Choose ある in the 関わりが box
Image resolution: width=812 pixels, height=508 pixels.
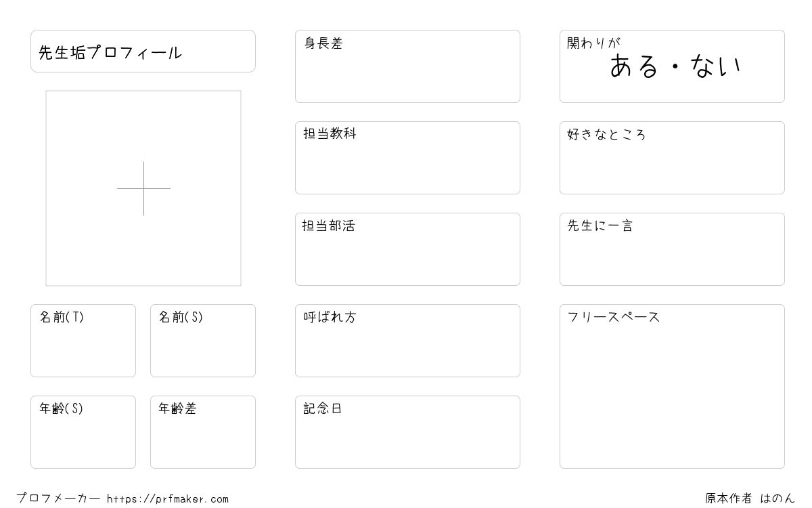(x=634, y=66)
